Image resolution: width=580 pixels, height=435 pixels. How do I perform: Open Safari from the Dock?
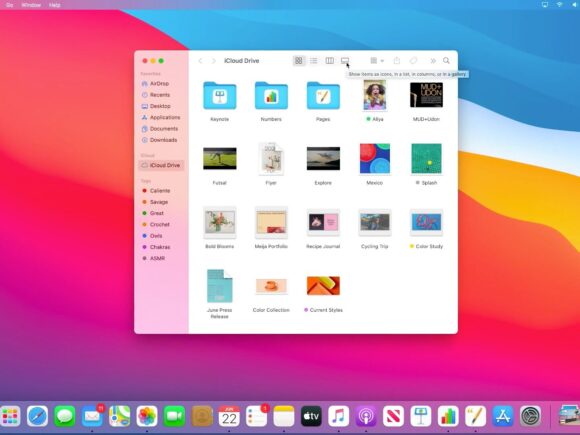pos(37,416)
